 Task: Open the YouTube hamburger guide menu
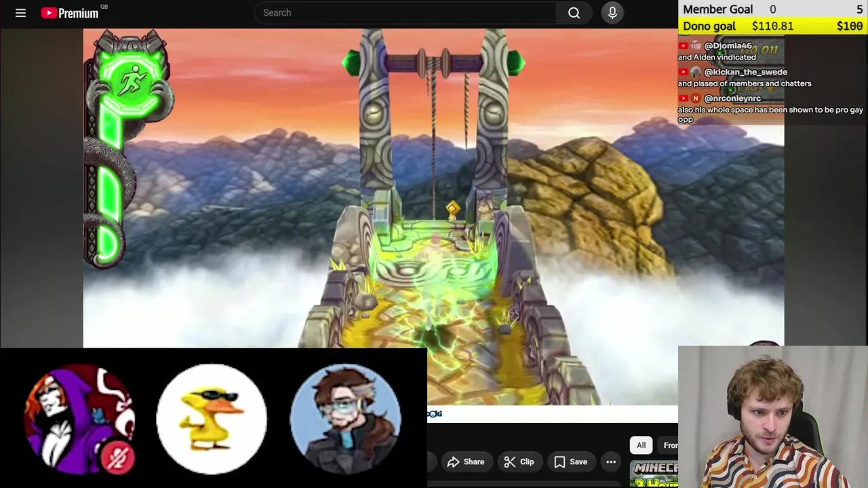coord(20,13)
